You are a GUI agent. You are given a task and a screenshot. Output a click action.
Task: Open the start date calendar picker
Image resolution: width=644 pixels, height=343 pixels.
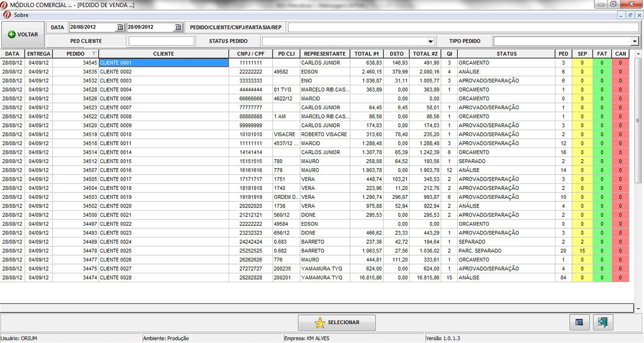(x=120, y=27)
